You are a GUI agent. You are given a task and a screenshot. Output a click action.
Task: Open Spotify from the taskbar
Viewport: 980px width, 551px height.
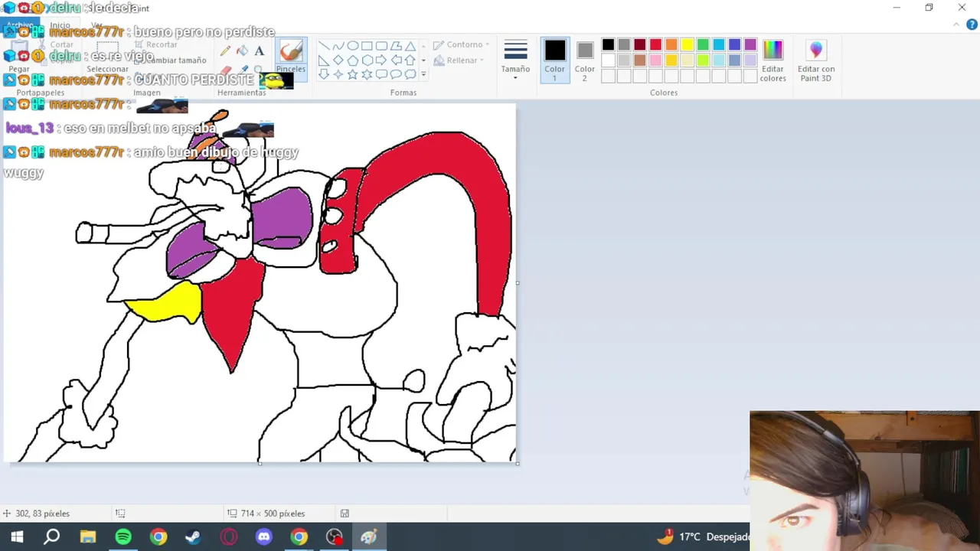pos(123,536)
